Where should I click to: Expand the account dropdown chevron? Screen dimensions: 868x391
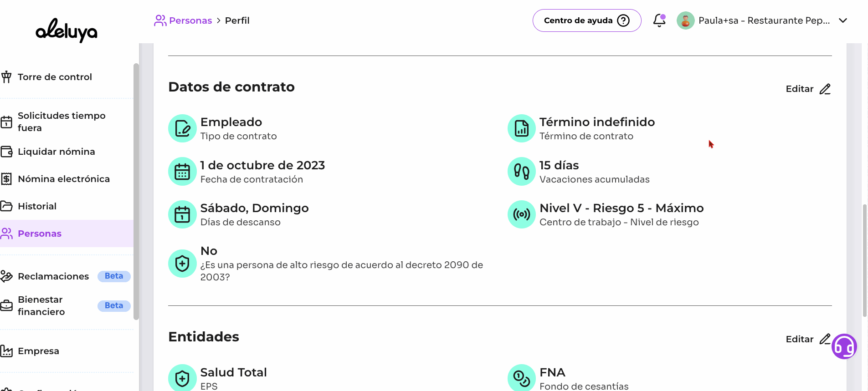point(842,20)
